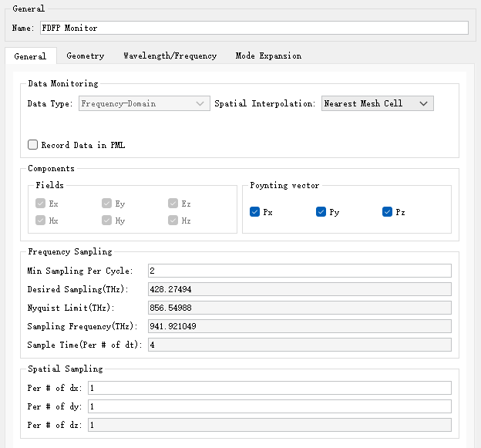Viewport: 481px width, 448px height.
Task: Click the Per # of dx field
Action: (x=269, y=388)
